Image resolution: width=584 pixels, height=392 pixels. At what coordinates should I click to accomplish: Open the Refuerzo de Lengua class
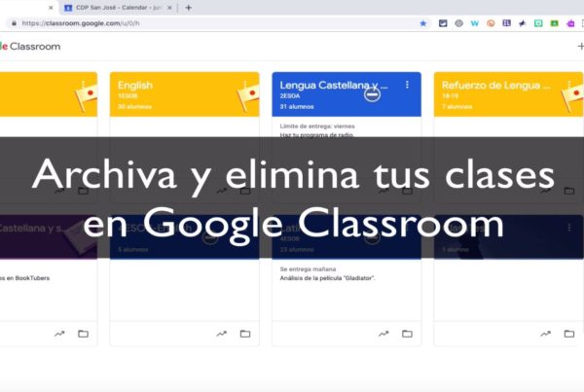click(495, 86)
